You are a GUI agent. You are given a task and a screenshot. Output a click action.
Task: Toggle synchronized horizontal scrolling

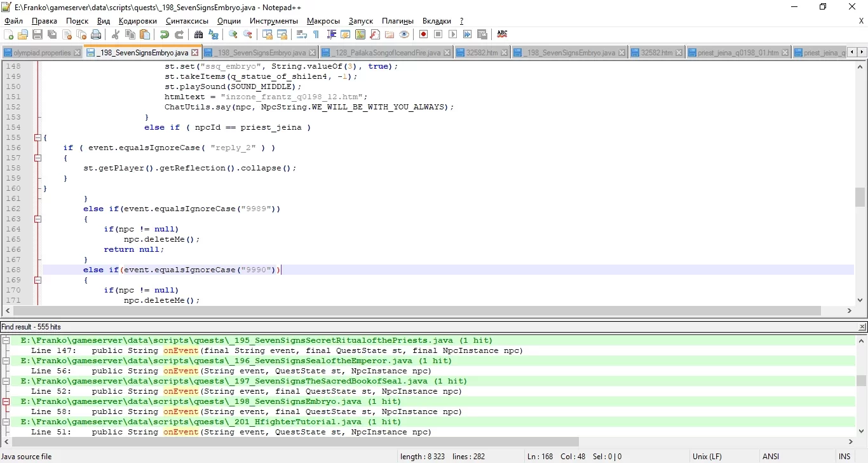[x=282, y=34]
